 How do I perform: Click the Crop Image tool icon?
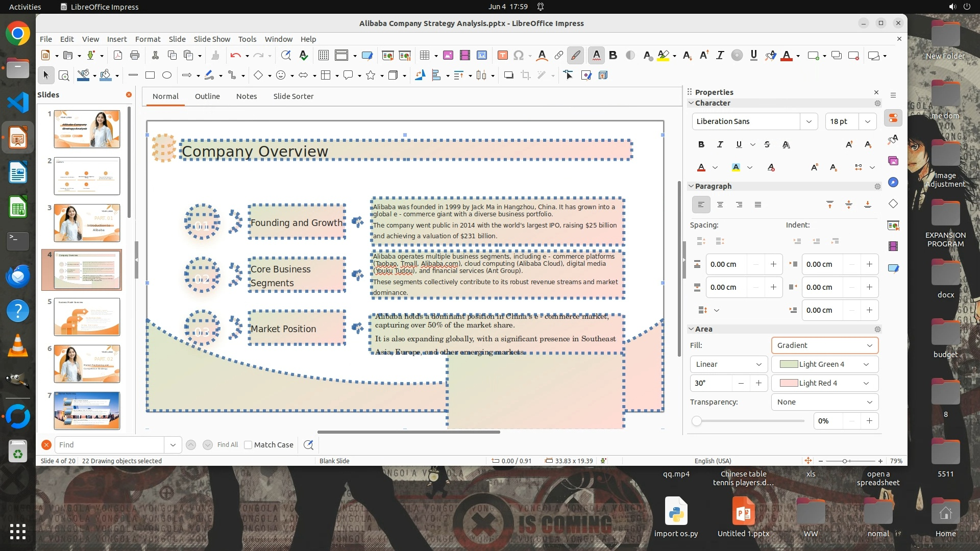pyautogui.click(x=526, y=76)
